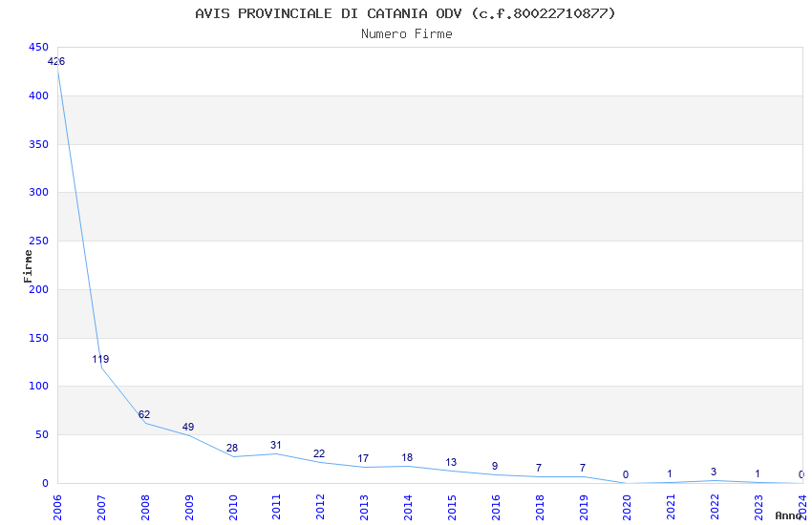812x525 pixels.
Task: Click y-axis tick 300
Action: pos(38,192)
